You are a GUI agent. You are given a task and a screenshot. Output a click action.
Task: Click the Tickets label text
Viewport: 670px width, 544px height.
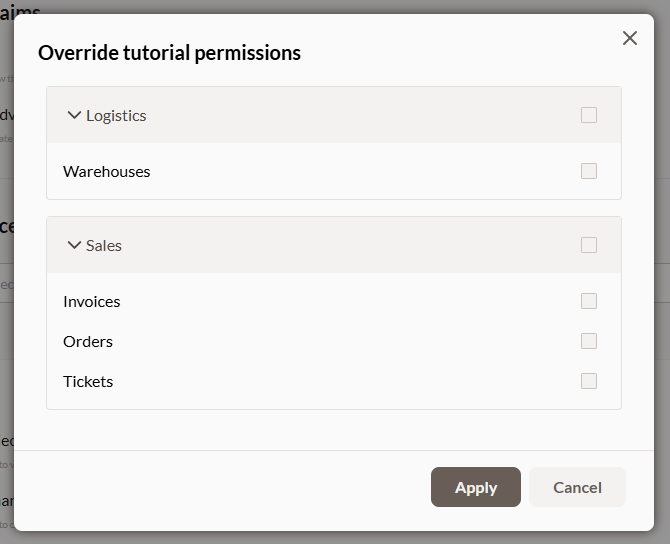tap(88, 381)
